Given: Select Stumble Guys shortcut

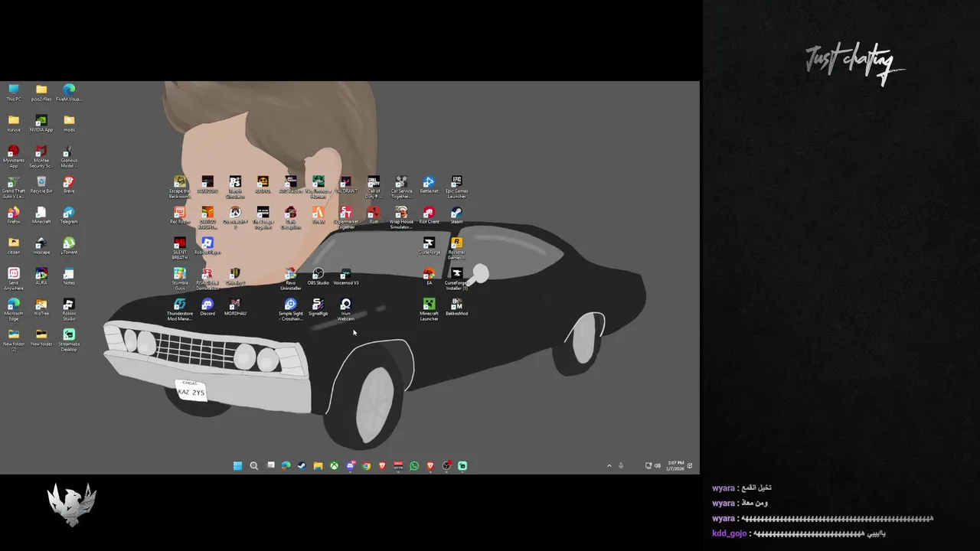Looking at the screenshot, I should pyautogui.click(x=180, y=279).
